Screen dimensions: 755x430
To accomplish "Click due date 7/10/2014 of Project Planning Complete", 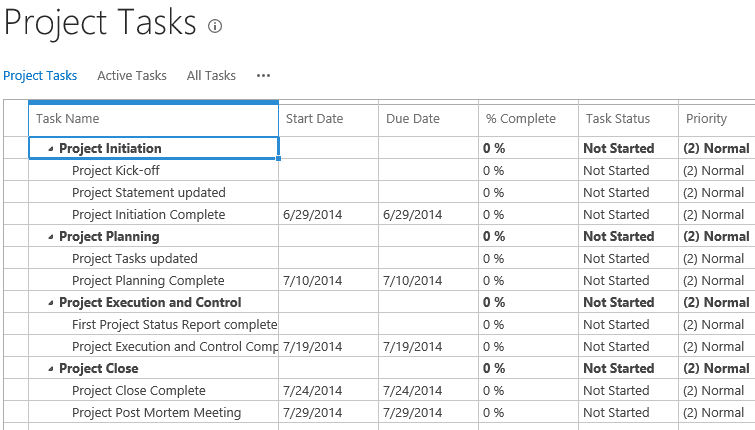I will tap(429, 281).
